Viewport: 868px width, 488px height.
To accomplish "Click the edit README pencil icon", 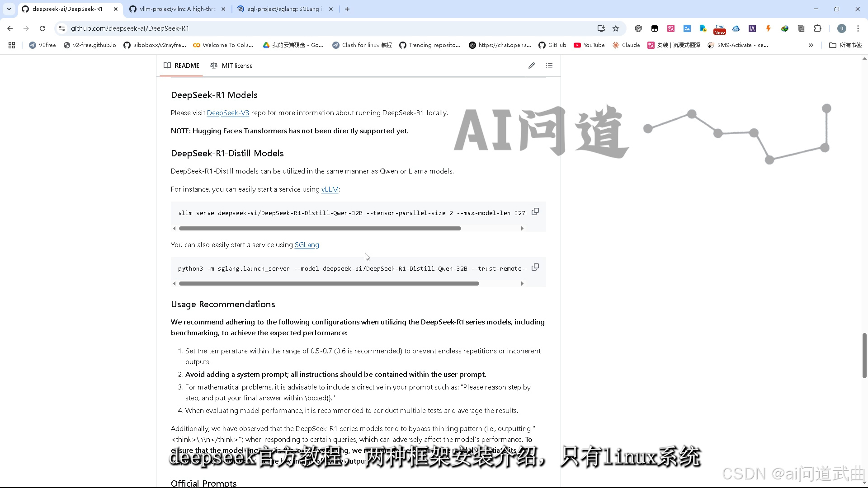I will (x=532, y=66).
